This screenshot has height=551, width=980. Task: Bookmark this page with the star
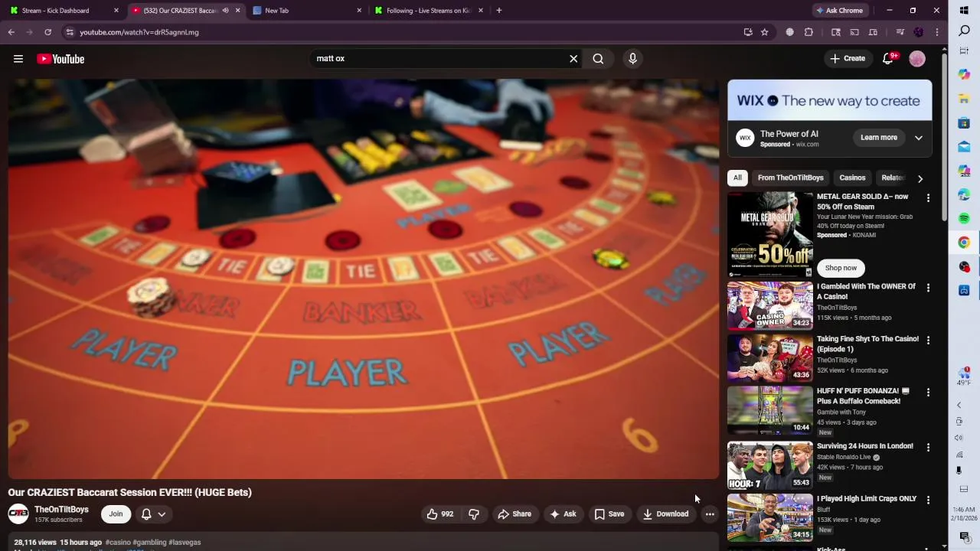tap(764, 32)
